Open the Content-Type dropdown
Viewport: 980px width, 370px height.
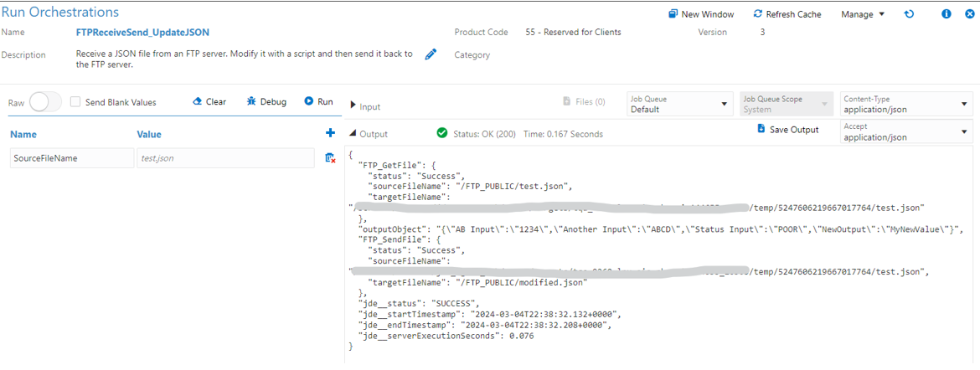click(906, 104)
